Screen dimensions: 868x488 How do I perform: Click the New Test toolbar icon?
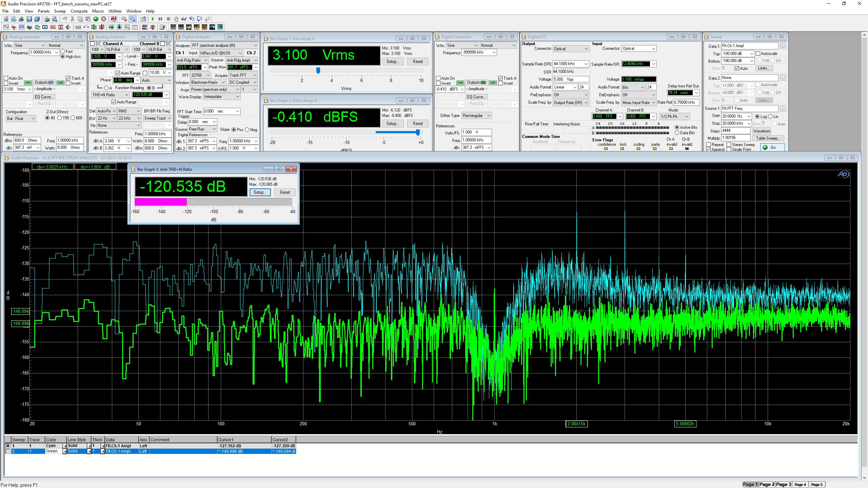[x=6, y=19]
